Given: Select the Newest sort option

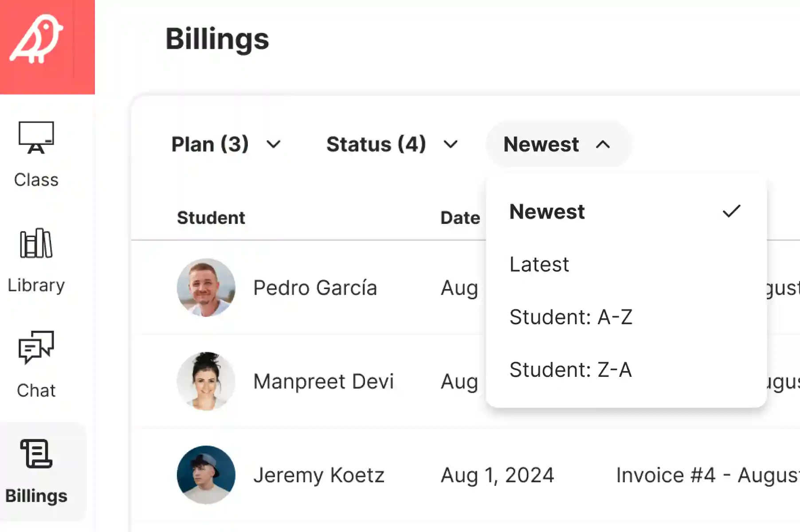Looking at the screenshot, I should [547, 212].
